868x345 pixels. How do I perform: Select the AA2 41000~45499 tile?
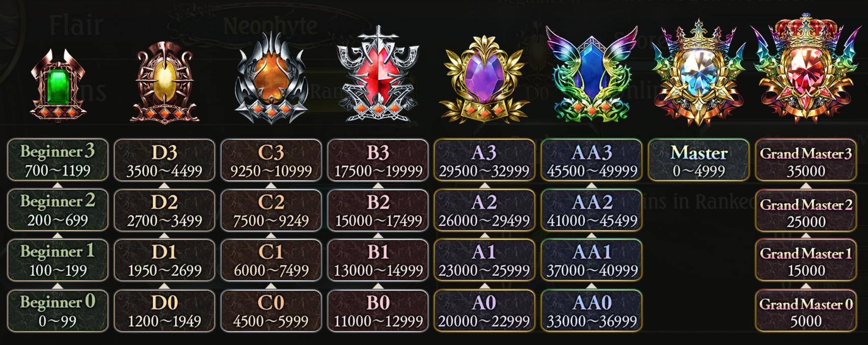tap(591, 210)
